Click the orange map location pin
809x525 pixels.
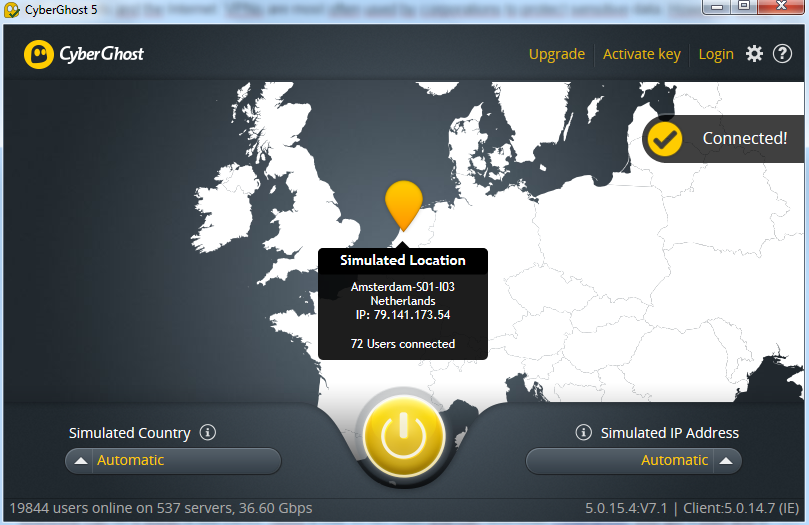pyautogui.click(x=403, y=206)
